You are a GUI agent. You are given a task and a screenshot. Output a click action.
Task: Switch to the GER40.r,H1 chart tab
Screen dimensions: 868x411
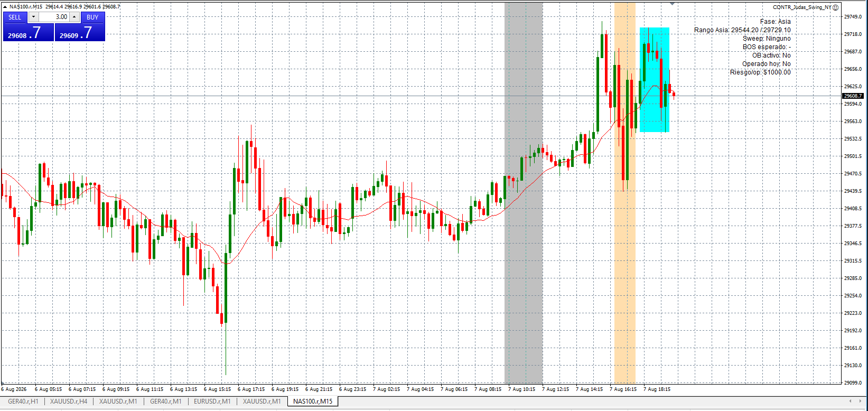[23, 401]
